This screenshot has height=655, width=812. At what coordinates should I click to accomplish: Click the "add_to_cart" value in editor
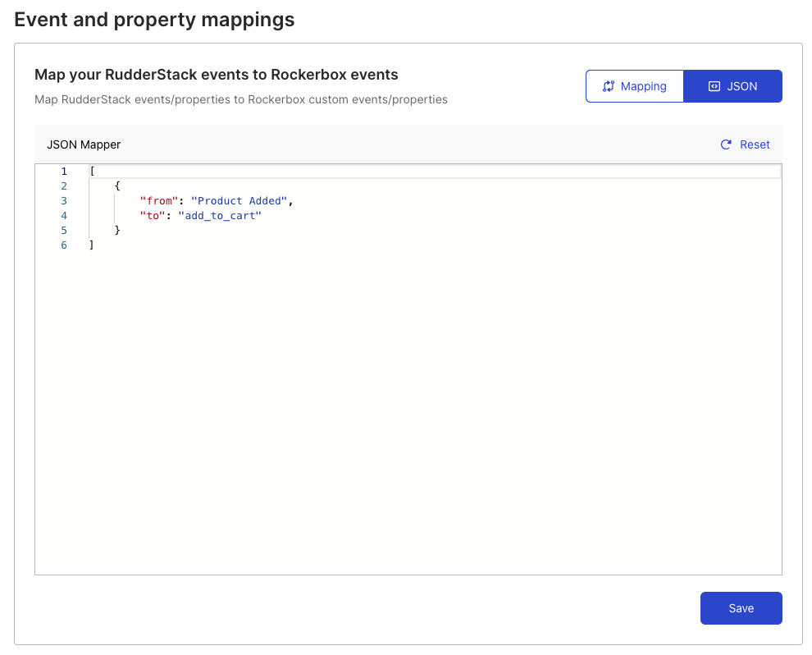(x=220, y=216)
